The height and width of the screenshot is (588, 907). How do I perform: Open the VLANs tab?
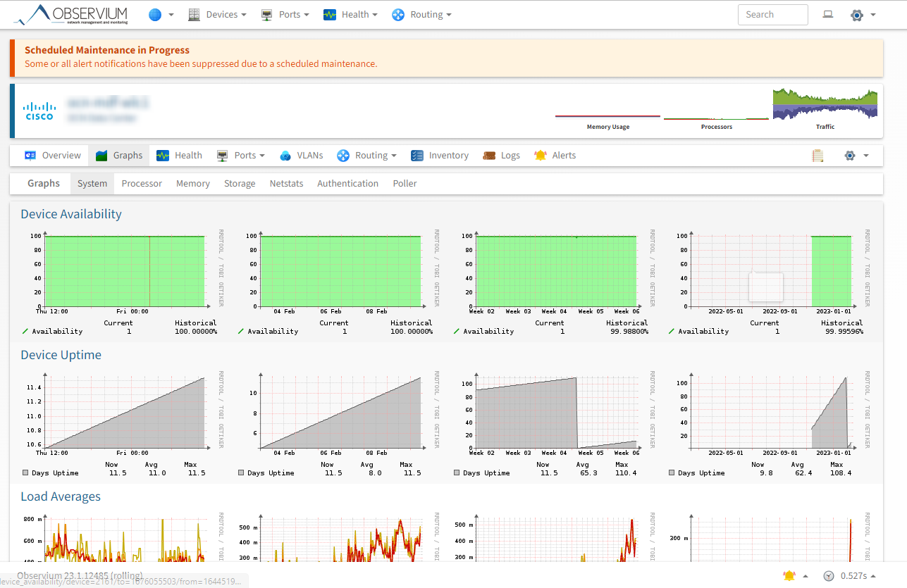point(301,156)
